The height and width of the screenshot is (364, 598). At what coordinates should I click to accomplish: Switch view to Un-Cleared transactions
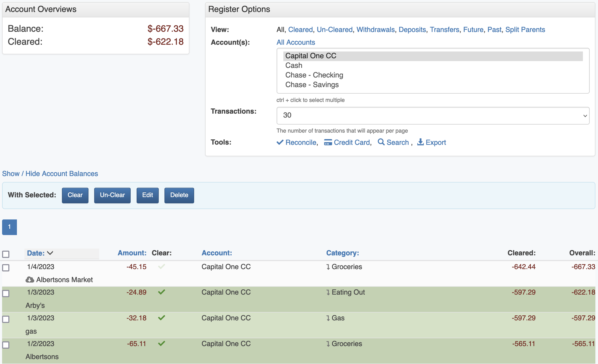(334, 30)
